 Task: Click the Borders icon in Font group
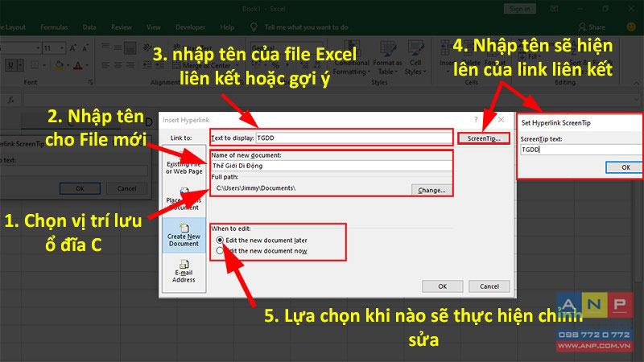35,65
